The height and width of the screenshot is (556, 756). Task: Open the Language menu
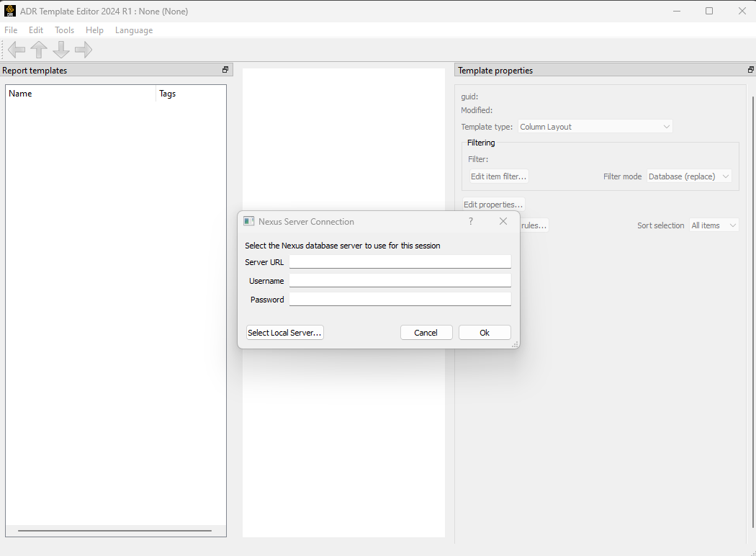coord(134,30)
